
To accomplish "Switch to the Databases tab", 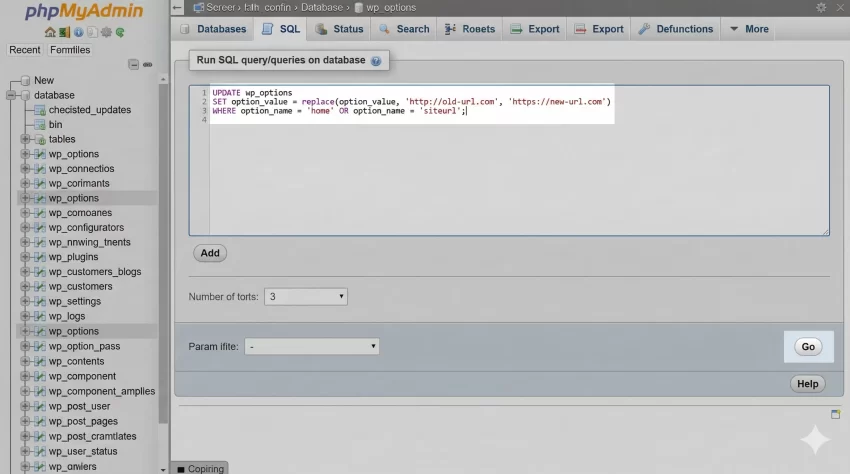I will point(213,29).
